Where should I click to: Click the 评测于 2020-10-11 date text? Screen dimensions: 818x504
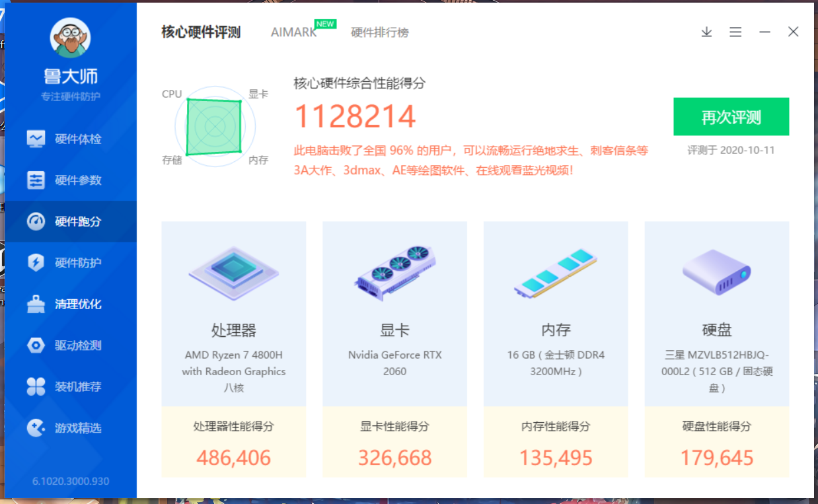pos(731,150)
